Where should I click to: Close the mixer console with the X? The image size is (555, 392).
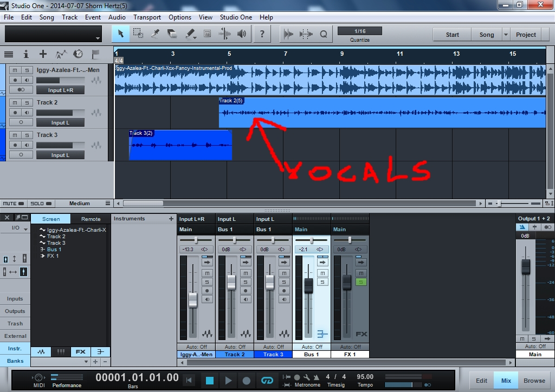pyautogui.click(x=7, y=217)
